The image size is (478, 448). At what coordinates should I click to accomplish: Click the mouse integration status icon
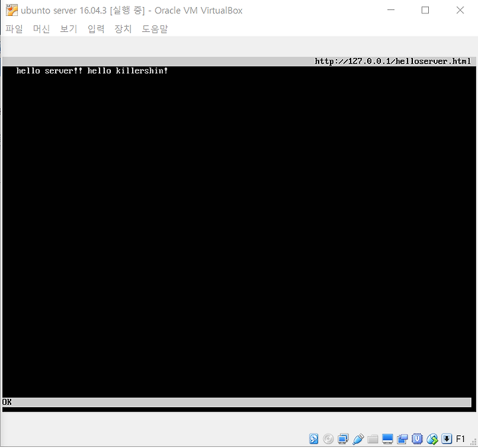[x=432, y=439]
